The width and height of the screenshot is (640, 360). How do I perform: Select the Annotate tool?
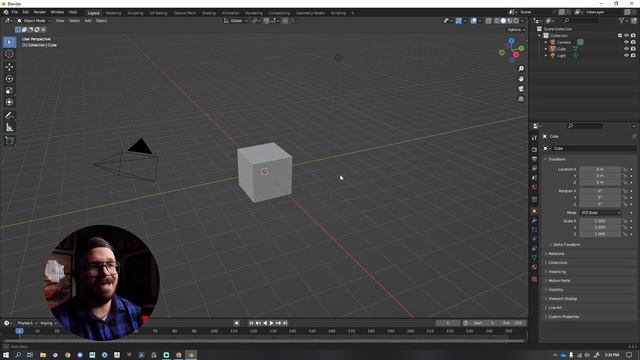(9, 116)
